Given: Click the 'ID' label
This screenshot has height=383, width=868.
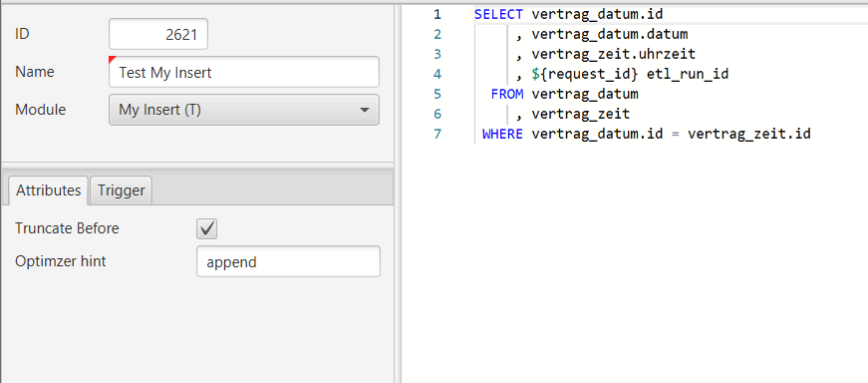Looking at the screenshot, I should tap(22, 34).
